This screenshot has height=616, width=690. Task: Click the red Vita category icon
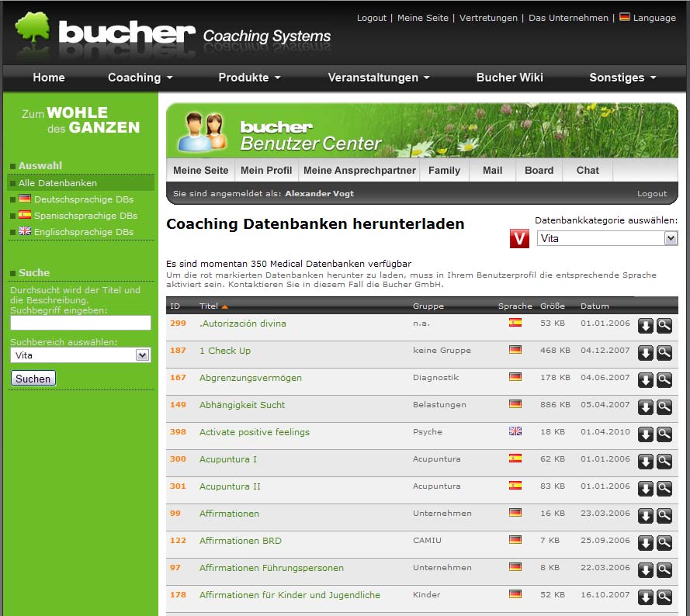pos(519,238)
